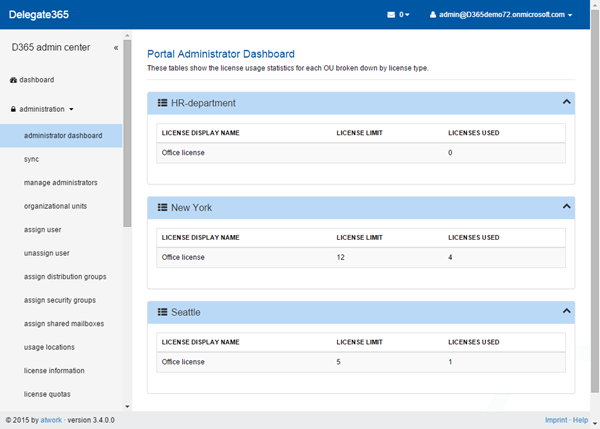
Task: Collapse the HR-department panel chevron
Action: pos(567,102)
